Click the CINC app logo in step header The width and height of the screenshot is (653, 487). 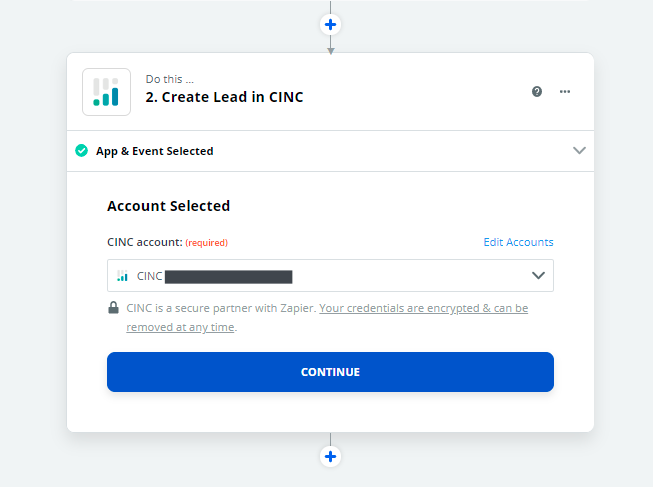[x=106, y=92]
